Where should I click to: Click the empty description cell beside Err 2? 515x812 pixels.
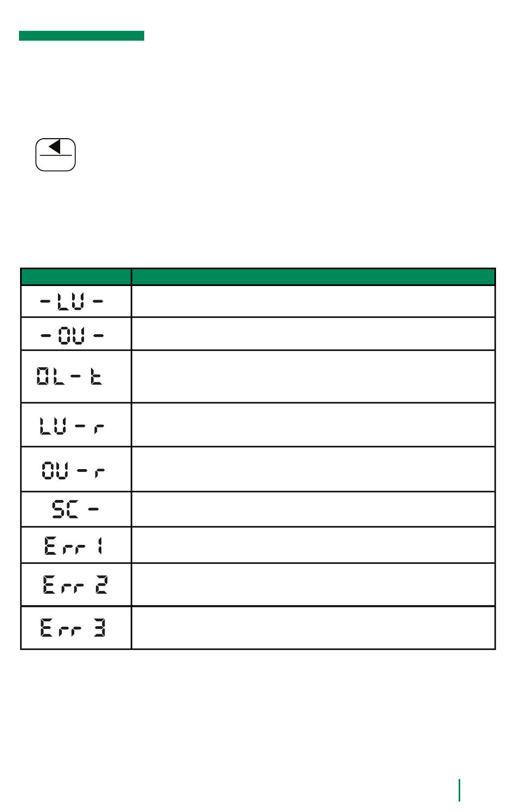[x=313, y=584]
